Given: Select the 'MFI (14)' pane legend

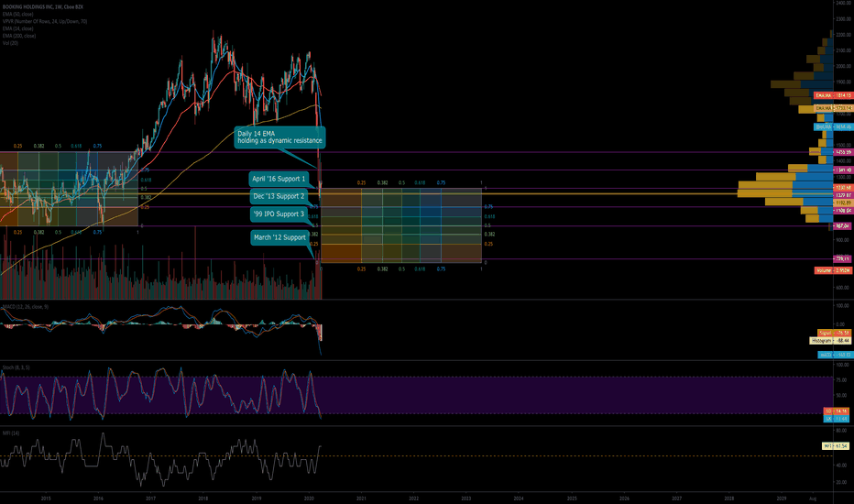Looking at the screenshot, I should pyautogui.click(x=11, y=433).
